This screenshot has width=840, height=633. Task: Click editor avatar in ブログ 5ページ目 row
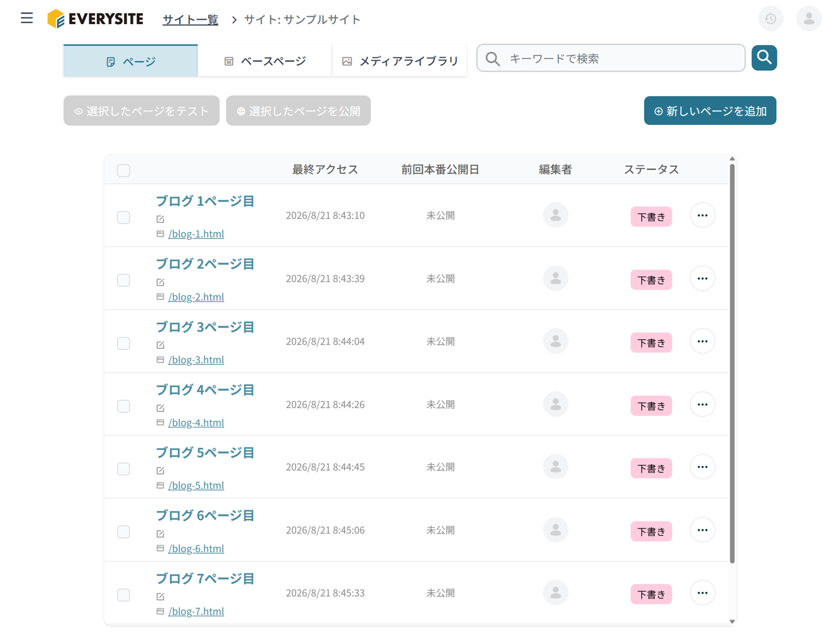pos(555,467)
